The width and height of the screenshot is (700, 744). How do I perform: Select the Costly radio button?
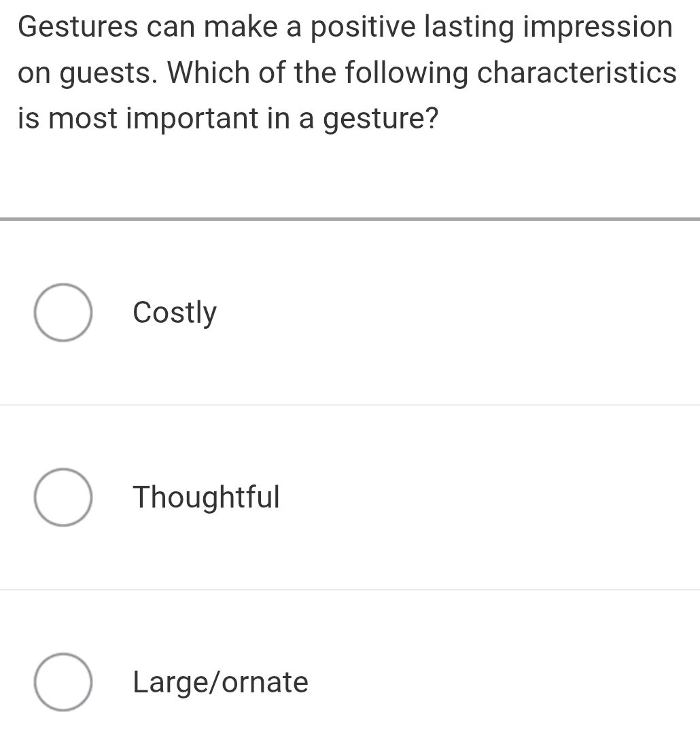[x=63, y=313]
